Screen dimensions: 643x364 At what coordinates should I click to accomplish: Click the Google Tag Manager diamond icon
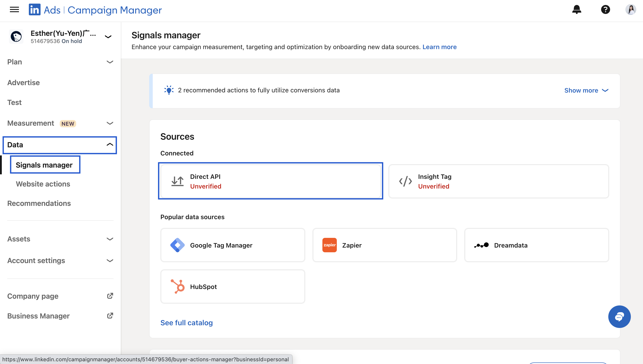click(x=177, y=245)
